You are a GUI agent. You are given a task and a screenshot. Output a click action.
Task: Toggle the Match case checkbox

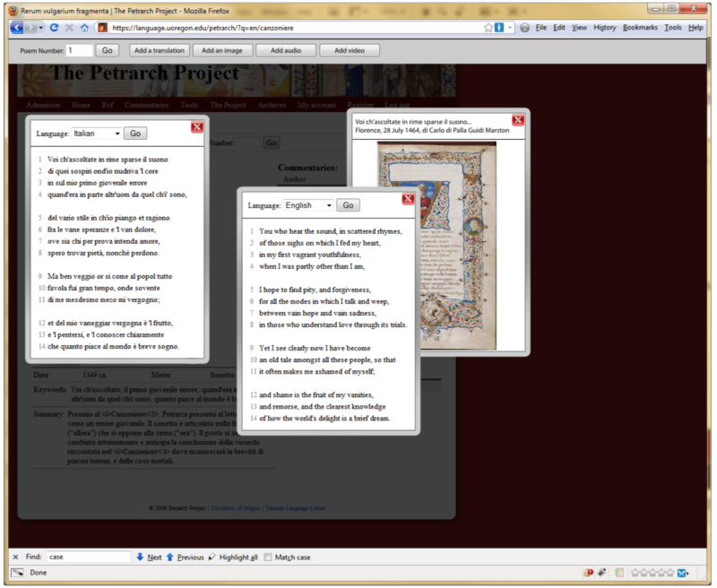[x=268, y=557]
